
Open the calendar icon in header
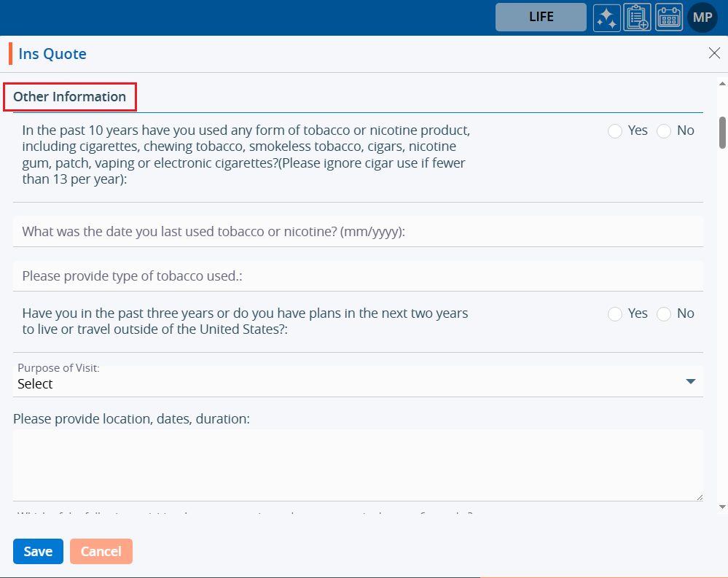click(669, 17)
